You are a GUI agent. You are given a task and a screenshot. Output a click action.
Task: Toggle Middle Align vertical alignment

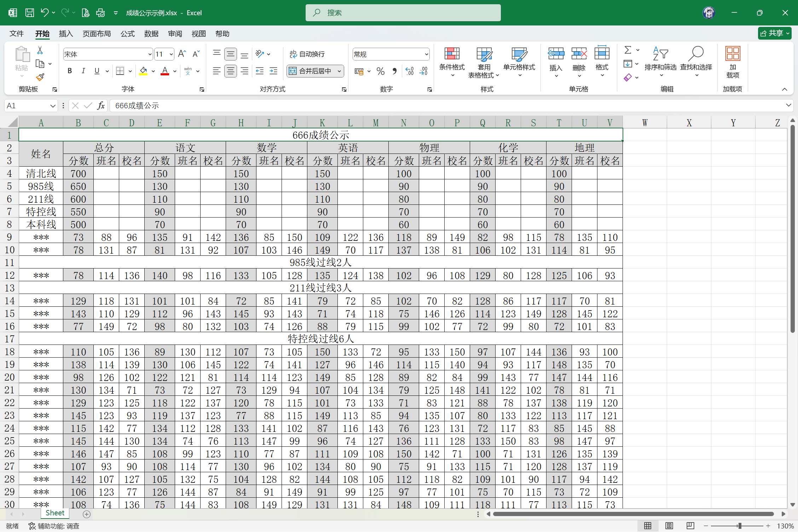(x=231, y=54)
